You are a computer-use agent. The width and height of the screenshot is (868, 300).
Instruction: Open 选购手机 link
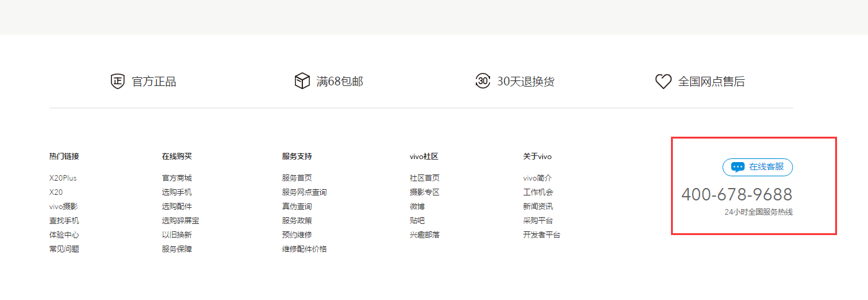click(x=177, y=192)
